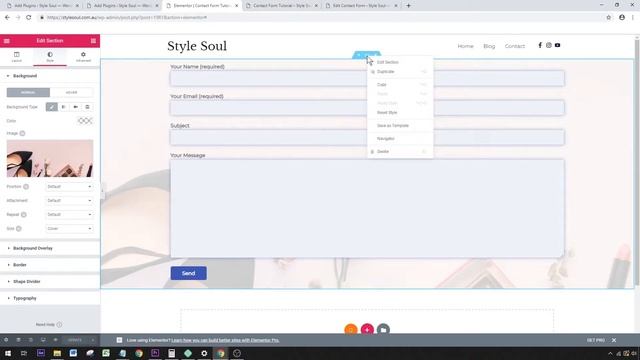
Task: Click responsive icon beside Repeat label
Action: [x=24, y=215]
